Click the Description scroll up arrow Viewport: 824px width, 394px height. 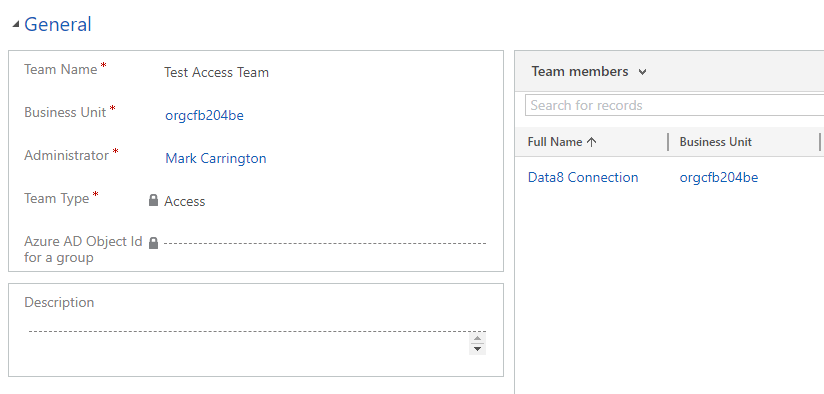[x=478, y=338]
